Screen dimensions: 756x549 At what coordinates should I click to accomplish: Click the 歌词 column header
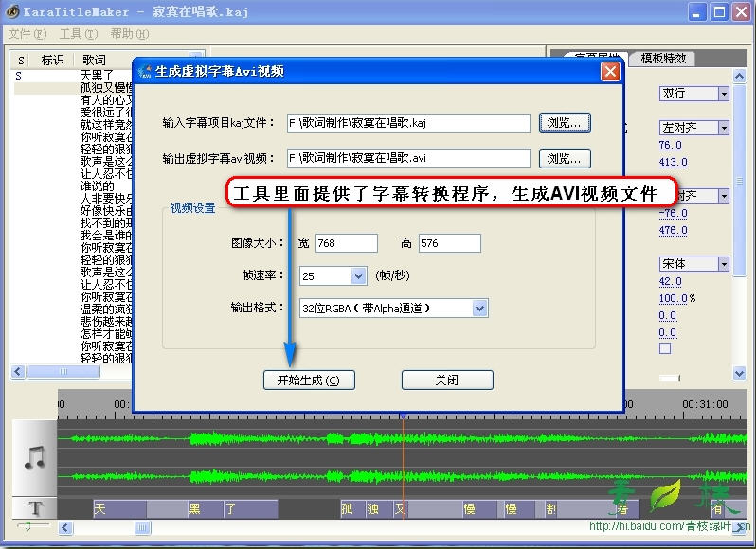(94, 60)
